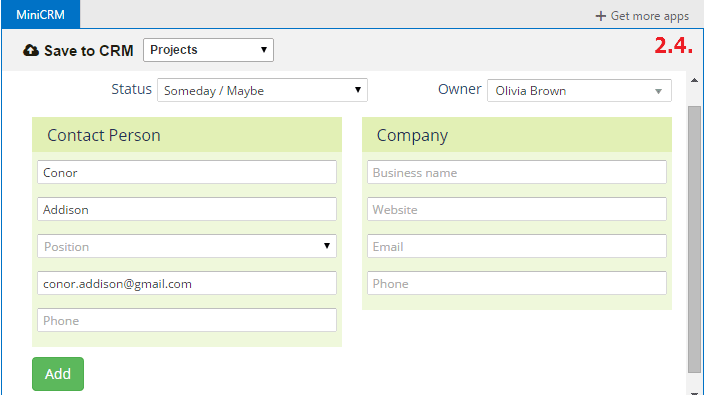Click the Business name field

click(x=517, y=172)
